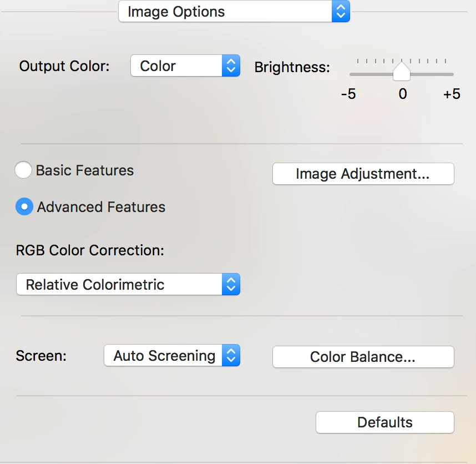This screenshot has width=476, height=464.
Task: Expand the Auto Screening dropdown text
Action: pyautogui.click(x=164, y=356)
